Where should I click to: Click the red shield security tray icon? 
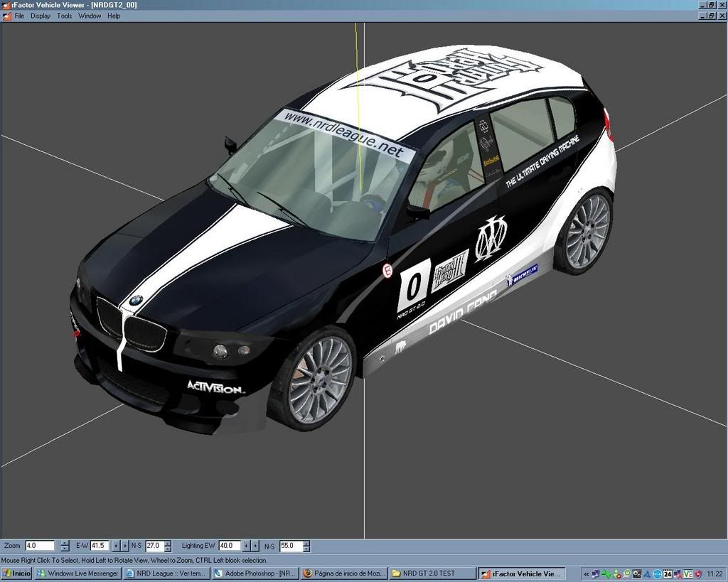698,573
